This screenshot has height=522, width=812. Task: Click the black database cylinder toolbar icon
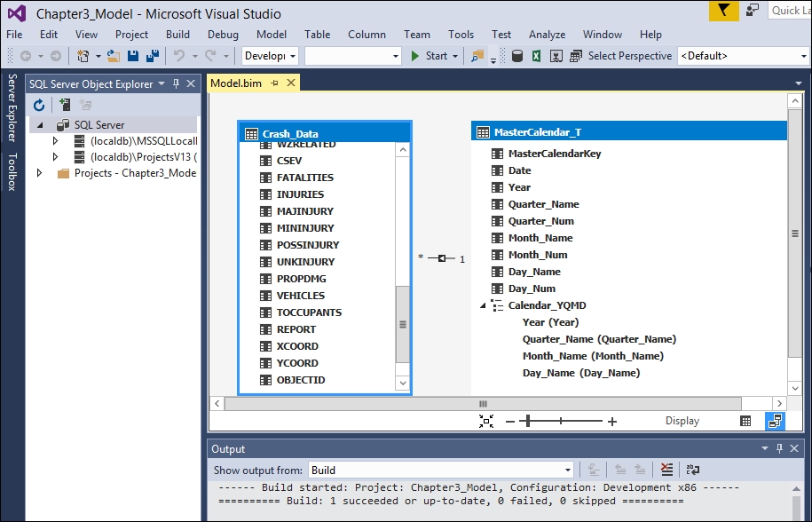click(x=516, y=56)
